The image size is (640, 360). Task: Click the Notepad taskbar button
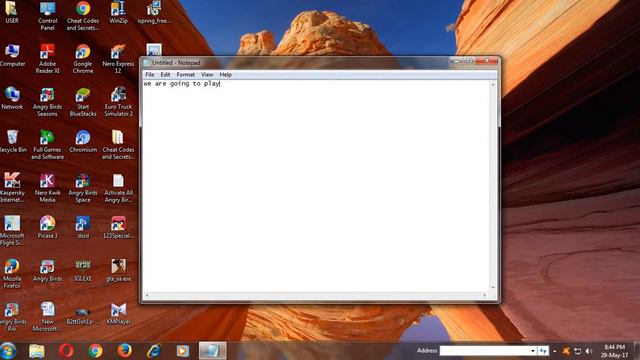pyautogui.click(x=212, y=351)
